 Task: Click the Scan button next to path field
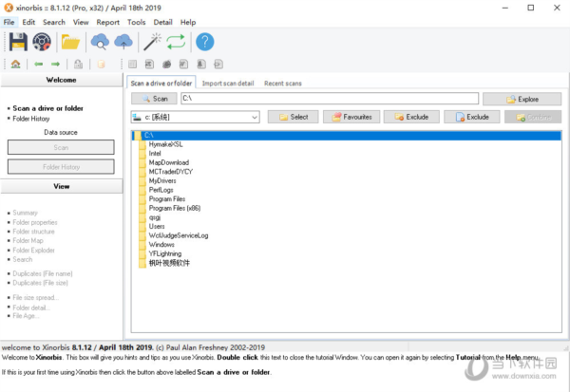[x=154, y=99]
